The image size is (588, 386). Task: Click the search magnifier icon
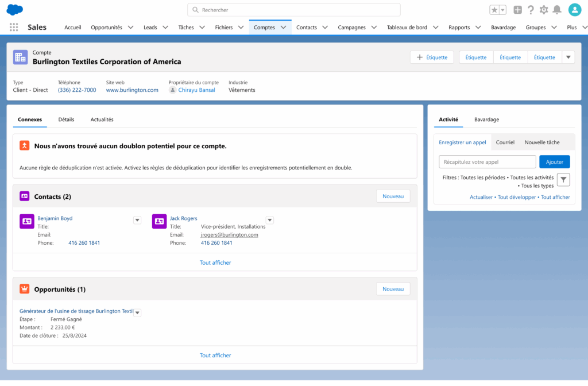(x=195, y=10)
